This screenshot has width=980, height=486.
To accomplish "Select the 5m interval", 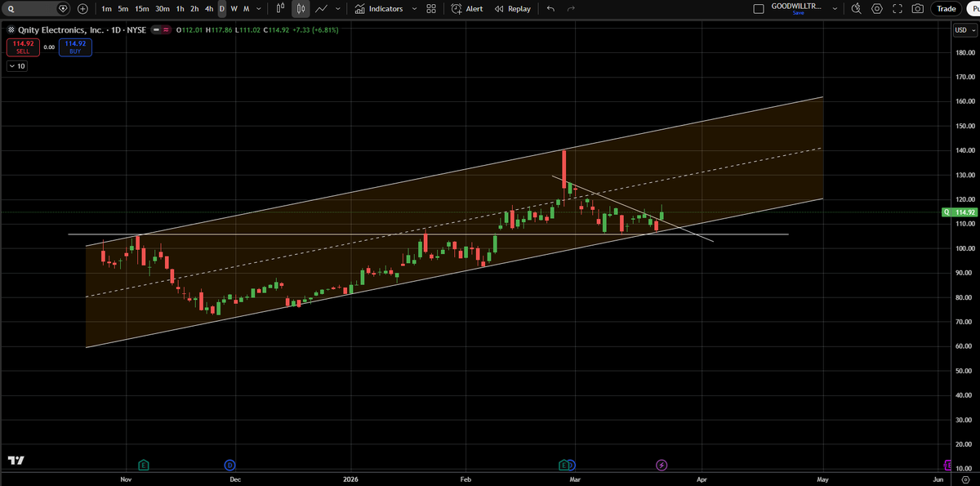I will pos(122,9).
